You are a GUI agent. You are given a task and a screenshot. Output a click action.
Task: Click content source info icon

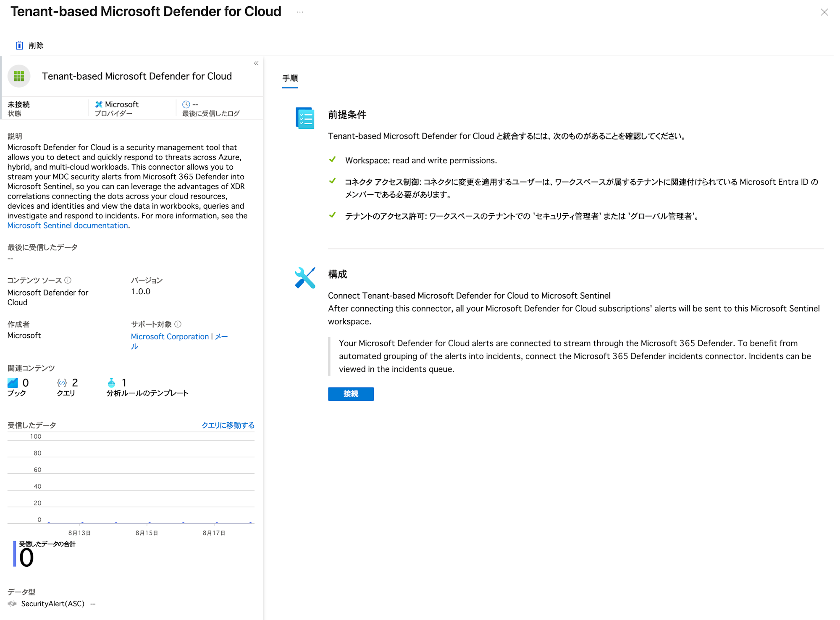tap(68, 280)
